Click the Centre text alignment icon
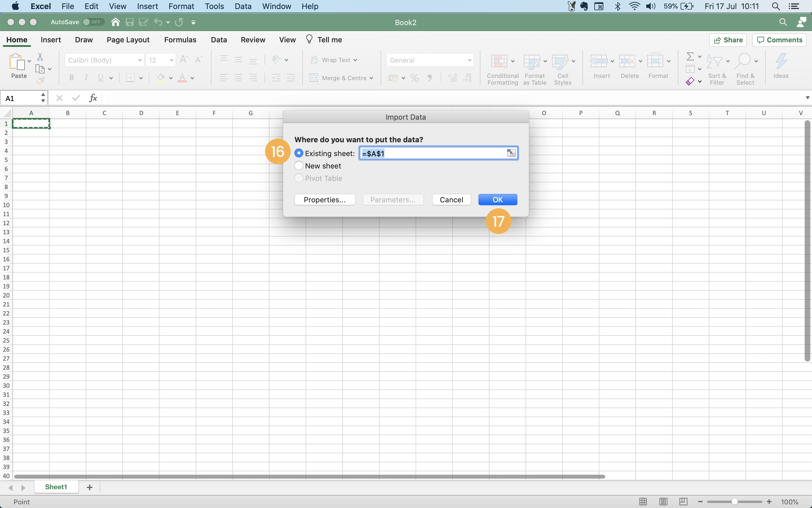Viewport: 812px width, 508px height. [x=239, y=78]
